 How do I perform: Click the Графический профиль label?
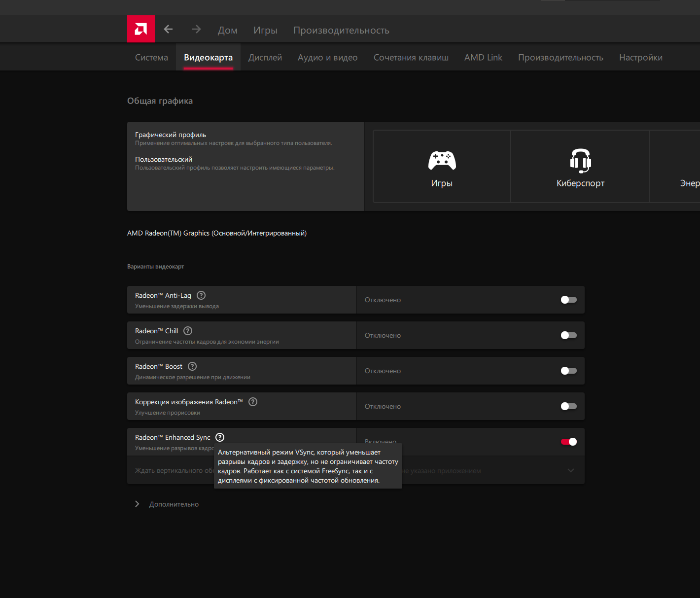click(x=171, y=135)
